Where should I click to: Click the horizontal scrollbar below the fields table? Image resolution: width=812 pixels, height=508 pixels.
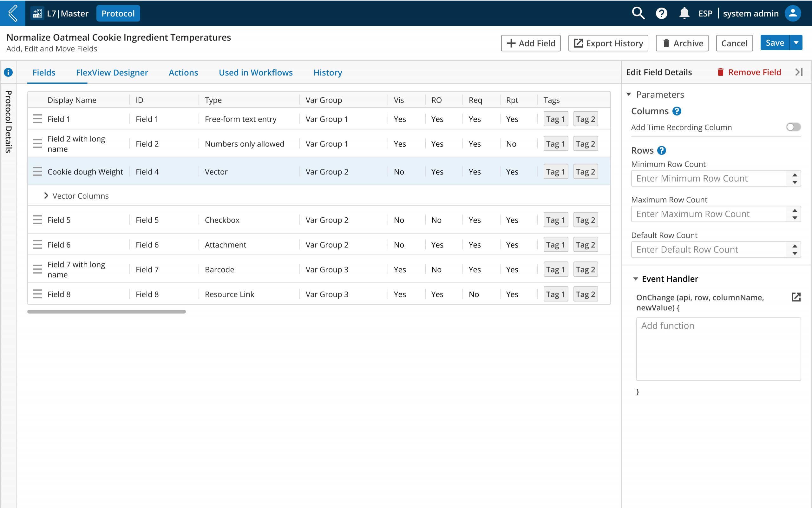pyautogui.click(x=107, y=312)
